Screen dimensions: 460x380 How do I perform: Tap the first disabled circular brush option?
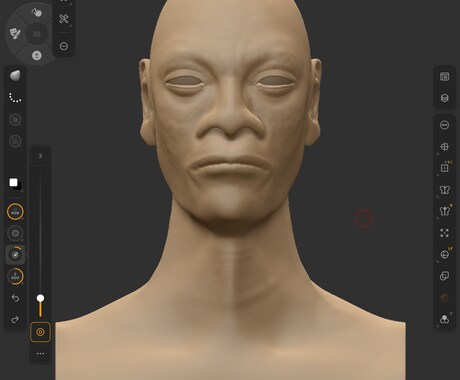15,119
